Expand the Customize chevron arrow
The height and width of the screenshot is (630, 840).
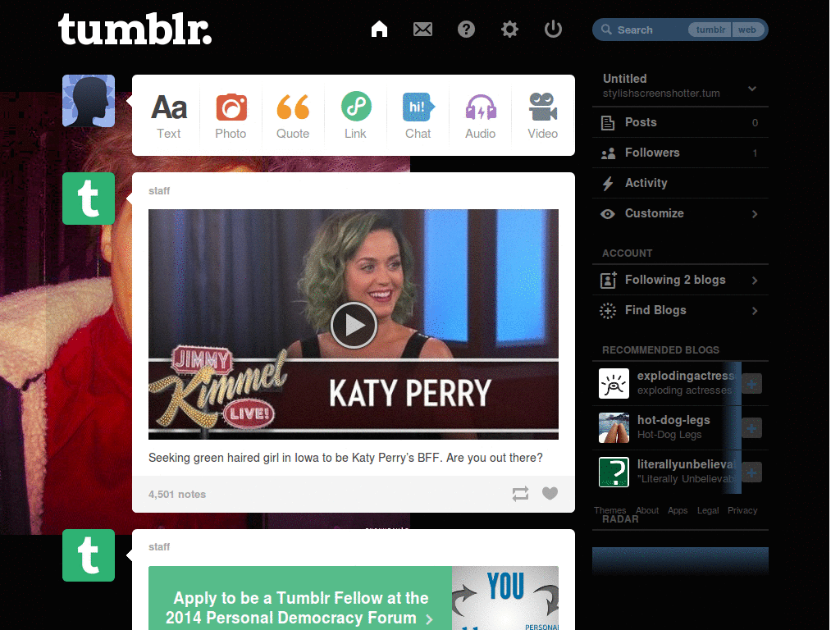755,214
